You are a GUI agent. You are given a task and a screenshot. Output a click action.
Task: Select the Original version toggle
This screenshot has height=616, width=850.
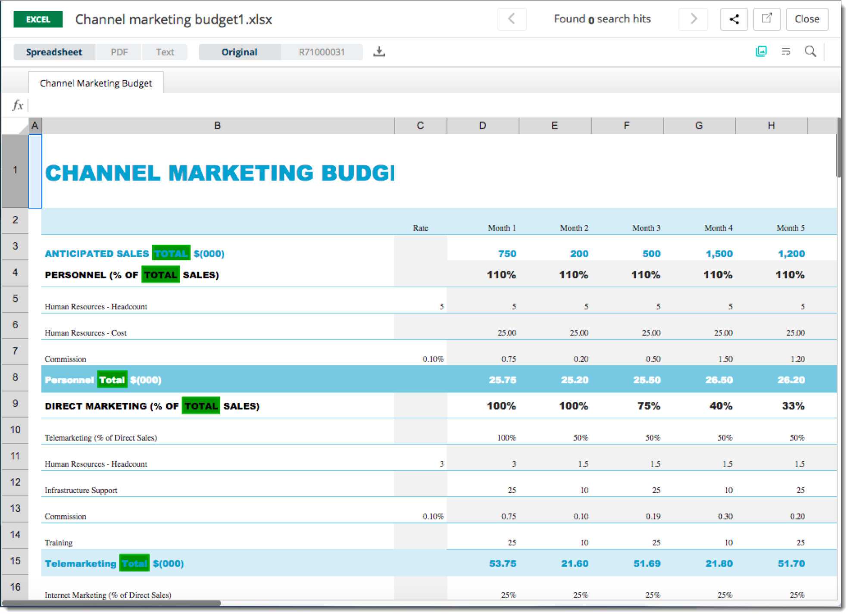pos(239,52)
